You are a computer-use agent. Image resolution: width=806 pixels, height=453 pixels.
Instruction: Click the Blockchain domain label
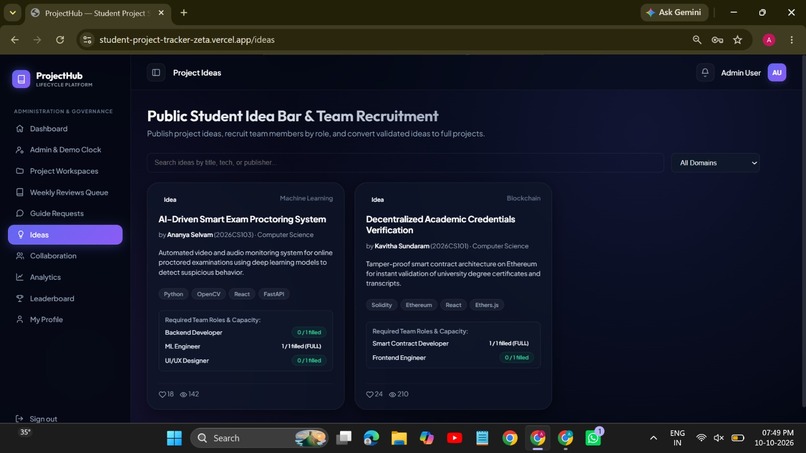523,198
